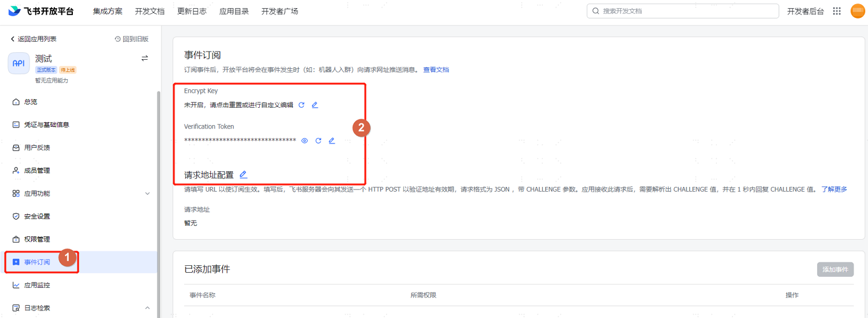Click the Feishu Open Platform logo
Viewport: 868px width, 318px height.
tap(41, 11)
